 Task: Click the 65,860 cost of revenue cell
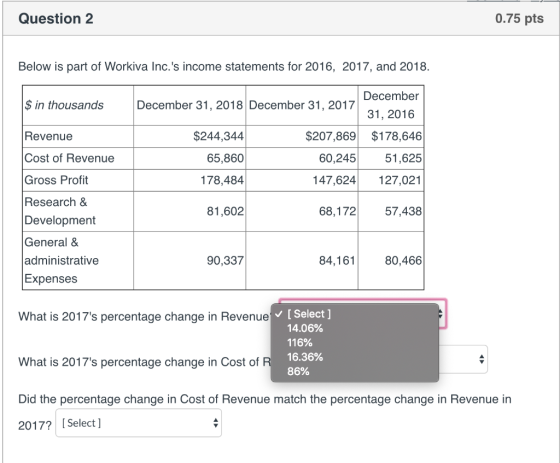pyautogui.click(x=190, y=158)
